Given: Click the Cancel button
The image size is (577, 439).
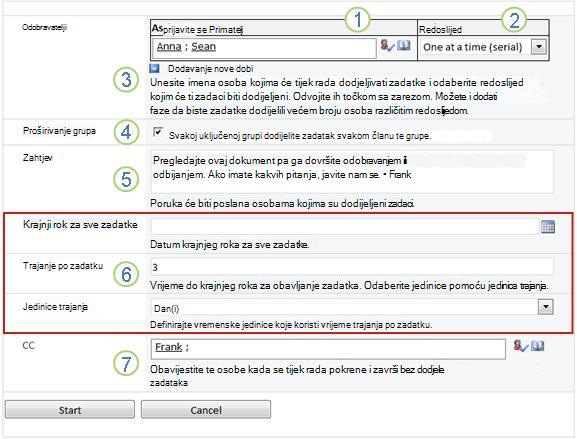Looking at the screenshot, I should click(x=206, y=410).
